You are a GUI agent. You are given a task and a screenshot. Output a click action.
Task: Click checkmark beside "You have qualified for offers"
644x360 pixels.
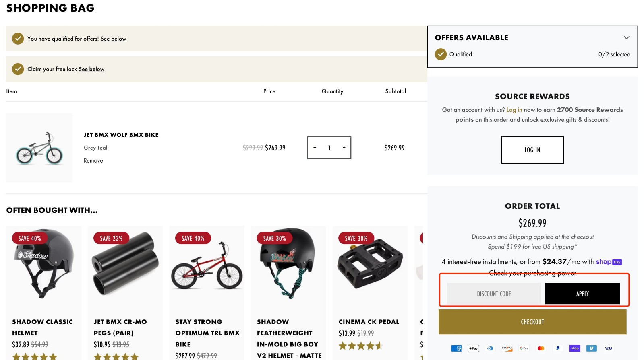(x=18, y=39)
